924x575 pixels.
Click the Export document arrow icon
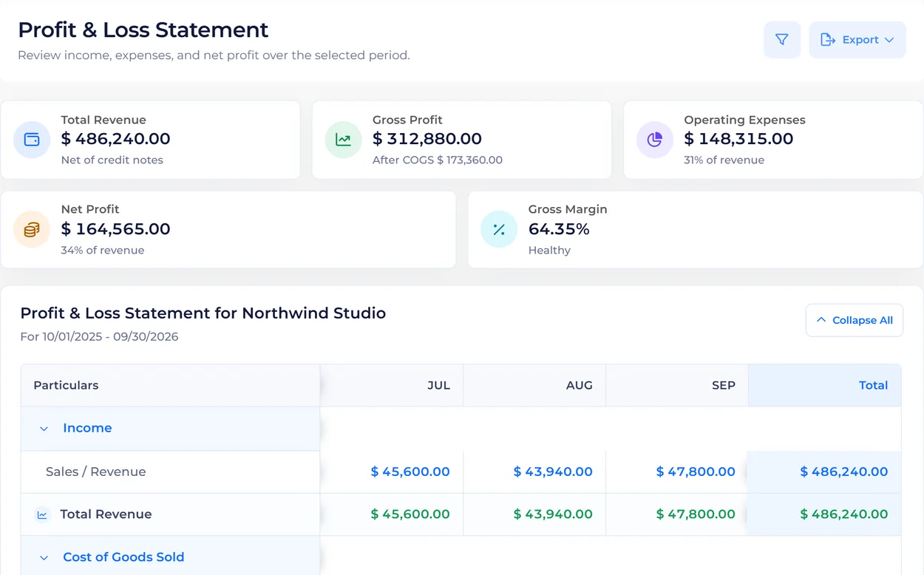tap(828, 40)
